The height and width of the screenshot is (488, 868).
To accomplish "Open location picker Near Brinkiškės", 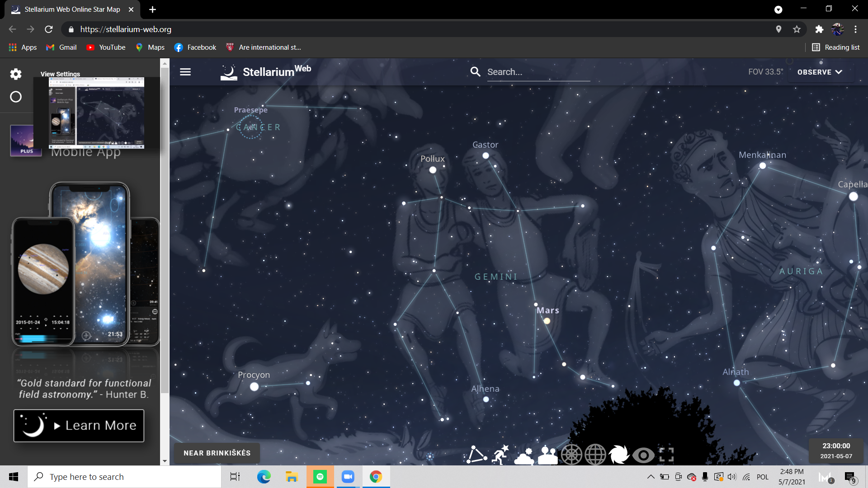I will pyautogui.click(x=217, y=453).
